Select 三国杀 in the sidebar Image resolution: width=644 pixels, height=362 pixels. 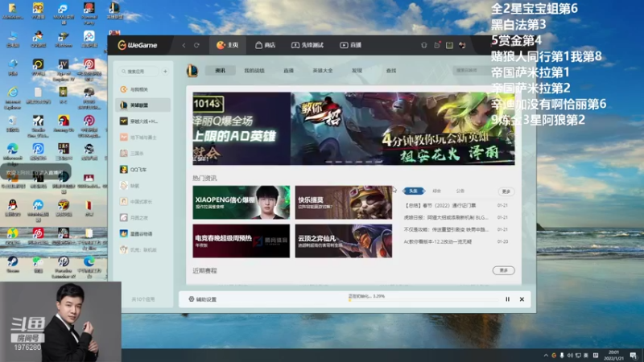coord(143,154)
